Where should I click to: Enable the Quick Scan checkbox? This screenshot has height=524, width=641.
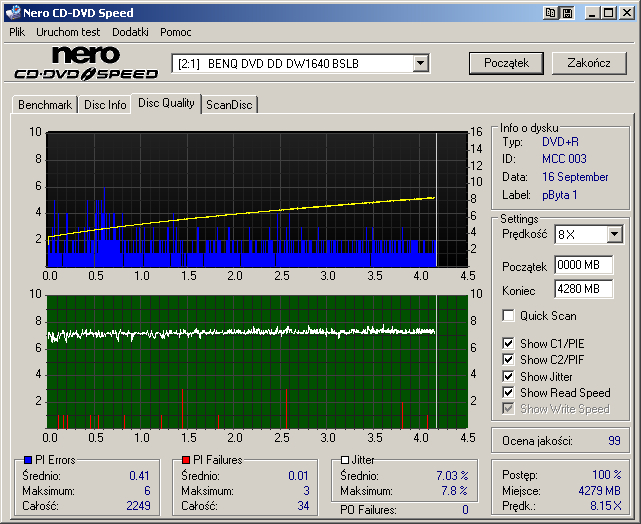click(508, 316)
